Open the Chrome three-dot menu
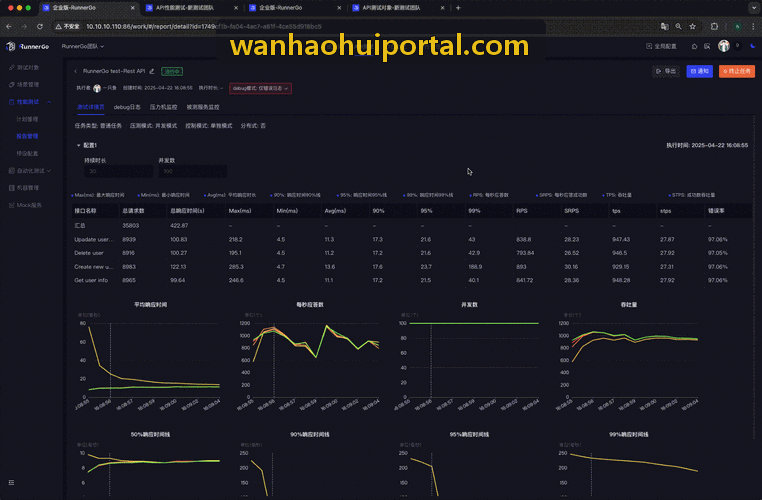This screenshot has height=500, width=762. tap(753, 26)
